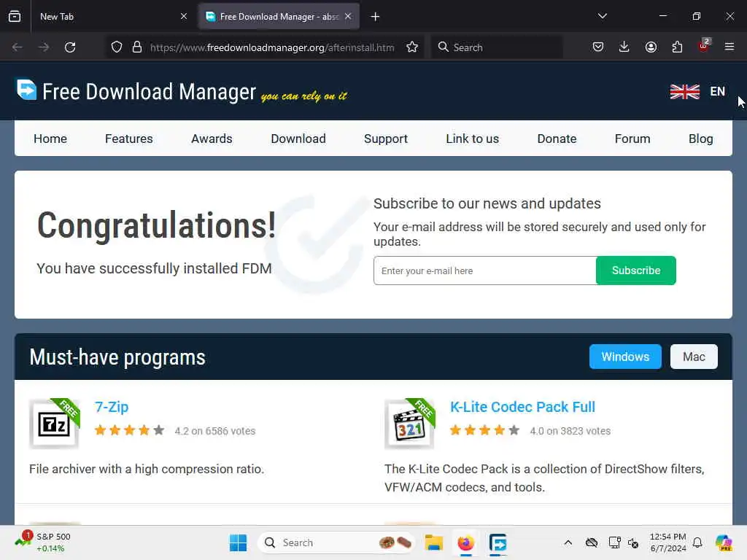Select the Free Download Manager tab
Screen dimensions: 747x560
point(279,17)
